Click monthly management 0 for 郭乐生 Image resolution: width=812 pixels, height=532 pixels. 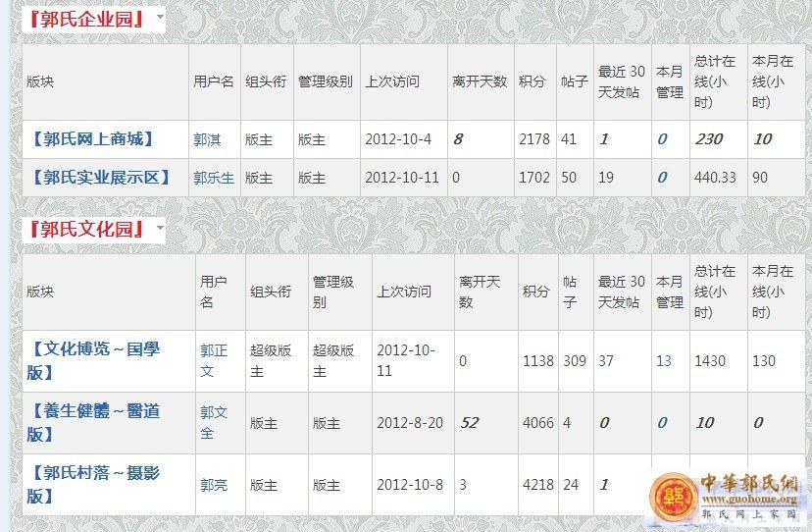coord(662,178)
